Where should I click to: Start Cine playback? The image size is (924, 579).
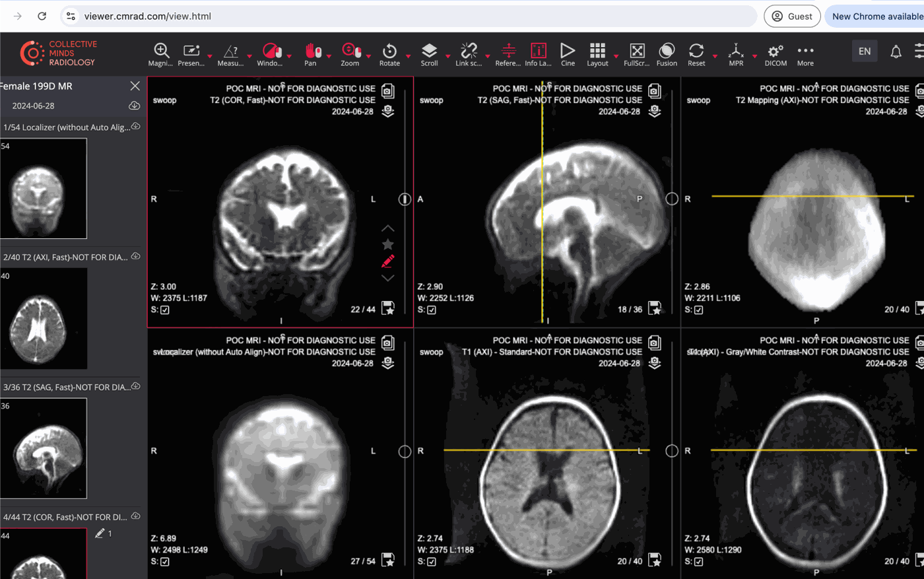tap(568, 54)
